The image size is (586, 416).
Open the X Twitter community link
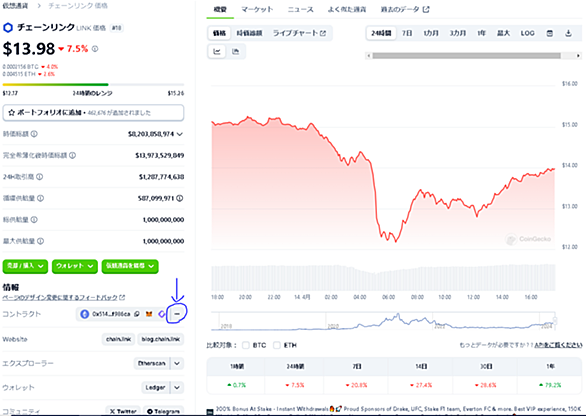coord(123,411)
